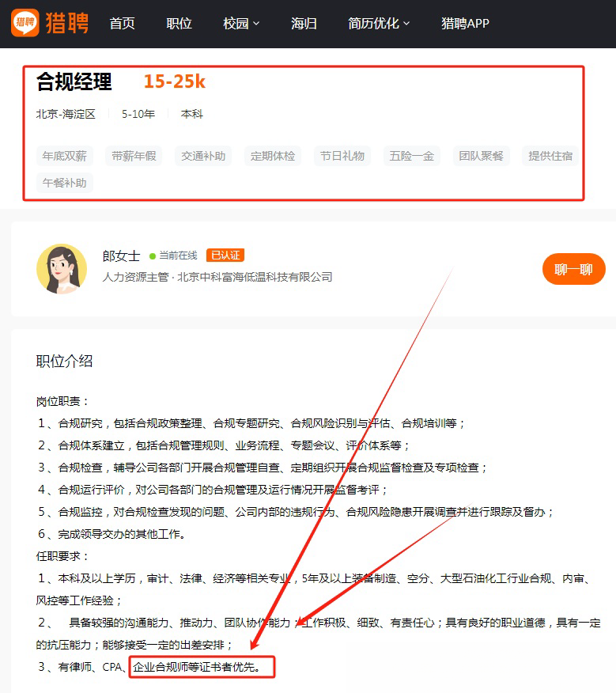This screenshot has width=616, height=693.
Task: Click company name 北京中科富海低温科技有限公司
Action: (255, 277)
